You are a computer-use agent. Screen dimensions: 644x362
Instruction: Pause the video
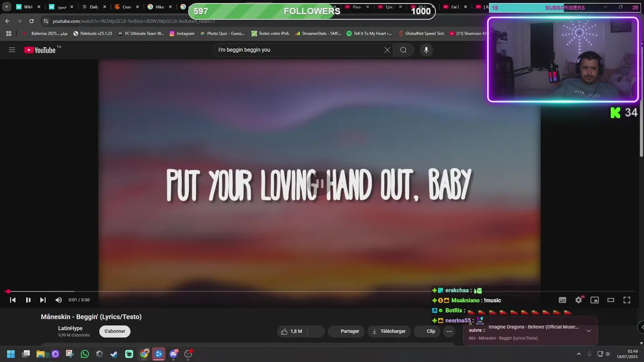(x=28, y=300)
